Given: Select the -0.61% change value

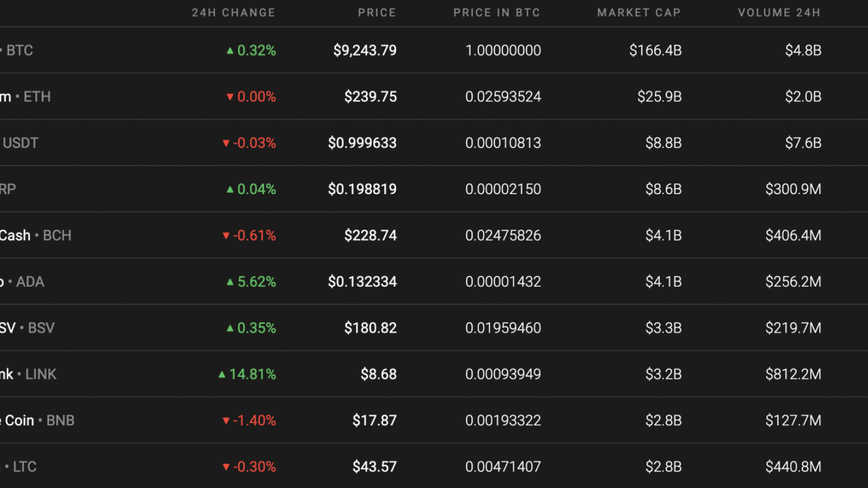Looking at the screenshot, I should click(254, 235).
